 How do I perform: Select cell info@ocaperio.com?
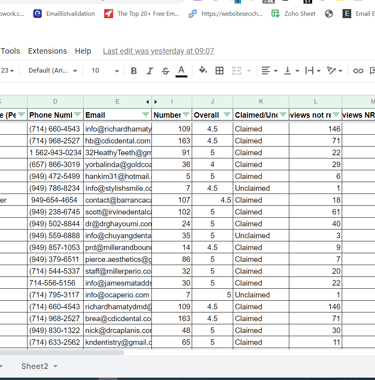[x=117, y=295]
